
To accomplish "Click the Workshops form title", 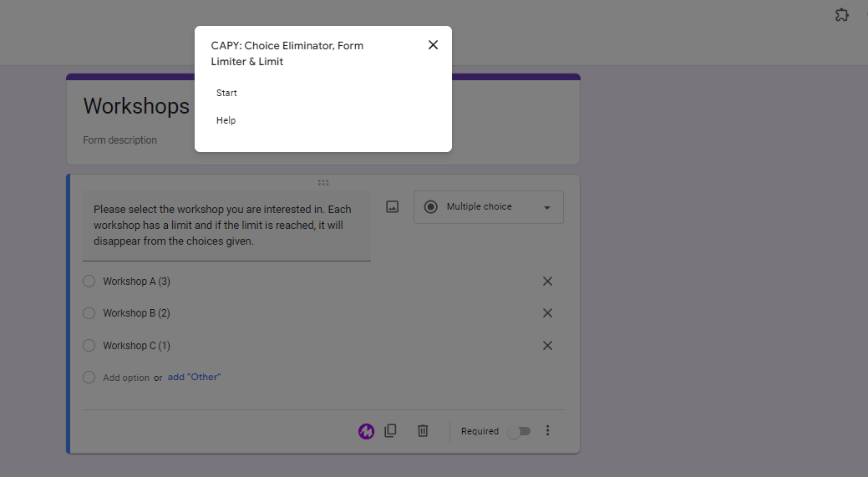I will coord(136,106).
